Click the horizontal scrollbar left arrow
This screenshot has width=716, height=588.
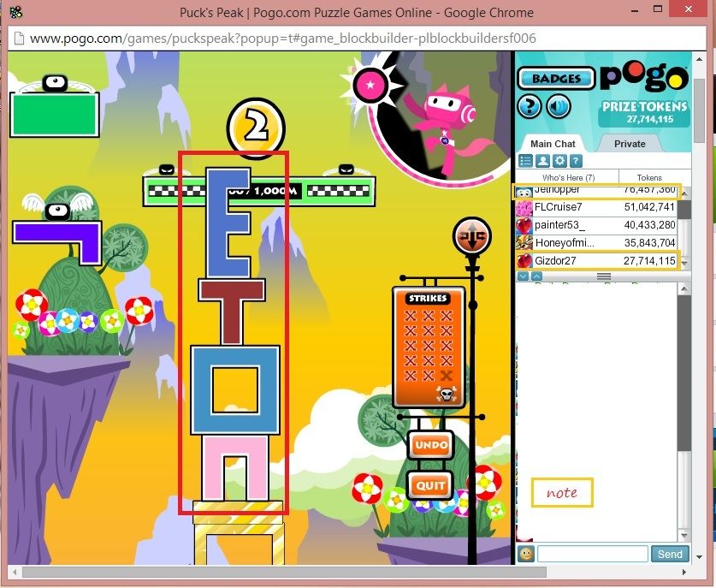[x=15, y=572]
